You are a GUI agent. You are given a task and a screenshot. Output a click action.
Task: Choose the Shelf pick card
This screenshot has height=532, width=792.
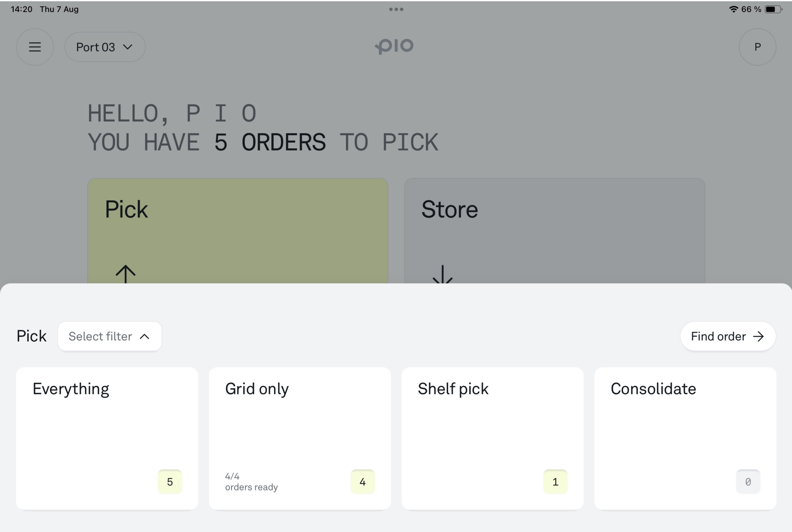[x=492, y=438]
